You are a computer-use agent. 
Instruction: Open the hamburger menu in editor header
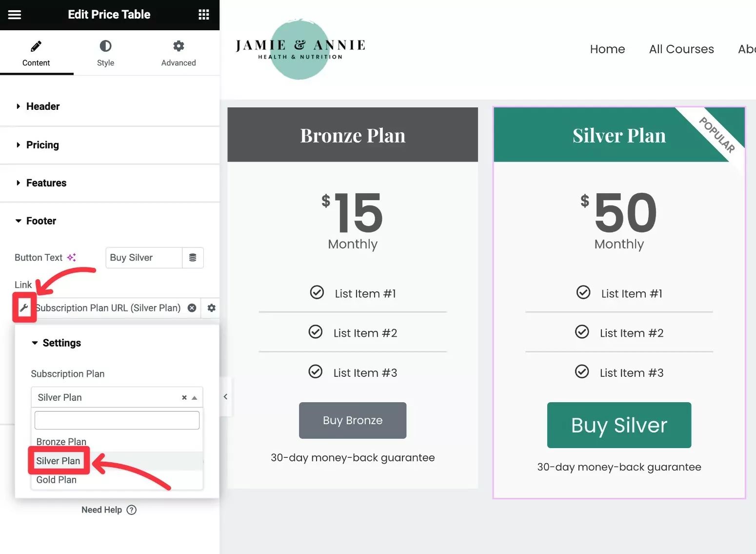tap(15, 15)
